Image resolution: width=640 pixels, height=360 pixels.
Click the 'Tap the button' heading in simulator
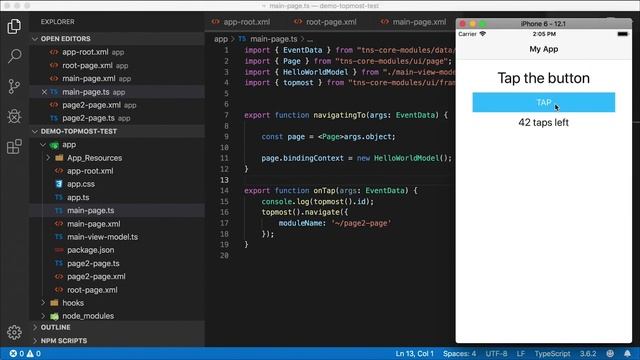point(543,78)
